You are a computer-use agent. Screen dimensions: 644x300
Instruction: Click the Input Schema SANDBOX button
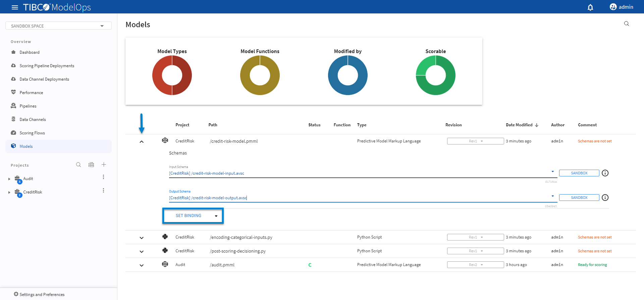coord(579,173)
